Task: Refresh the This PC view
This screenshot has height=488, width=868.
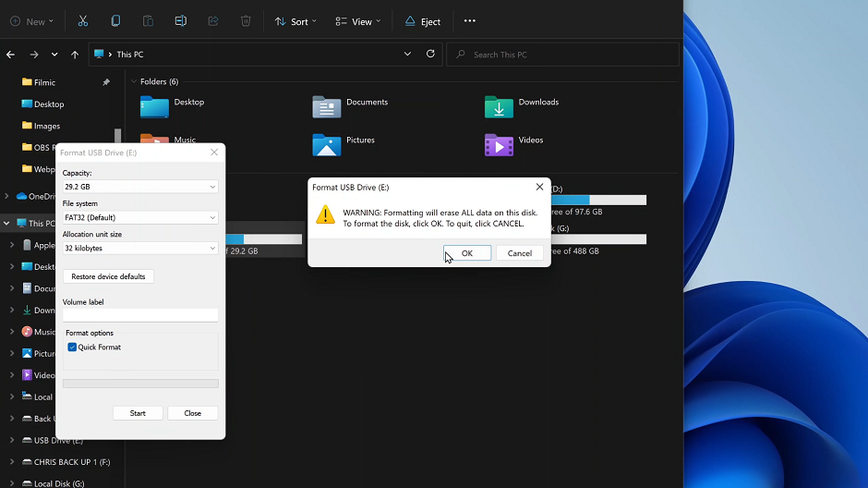Action: [430, 54]
